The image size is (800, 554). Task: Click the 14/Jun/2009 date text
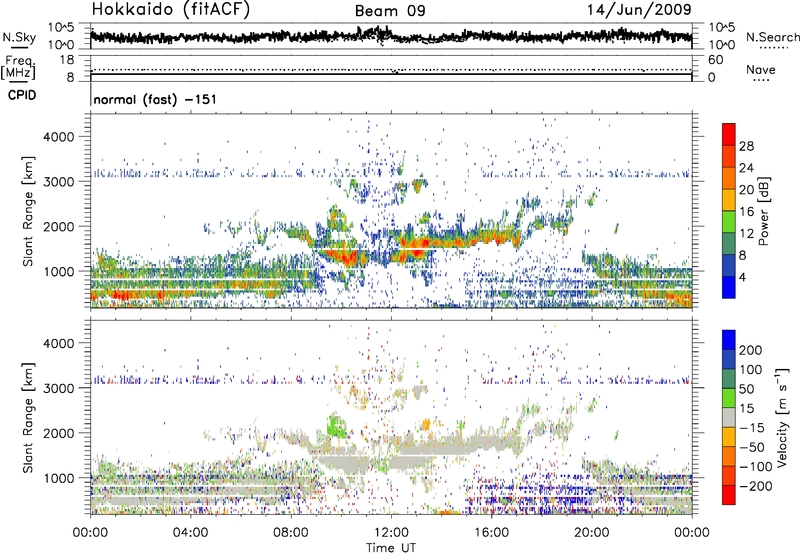coord(639,10)
